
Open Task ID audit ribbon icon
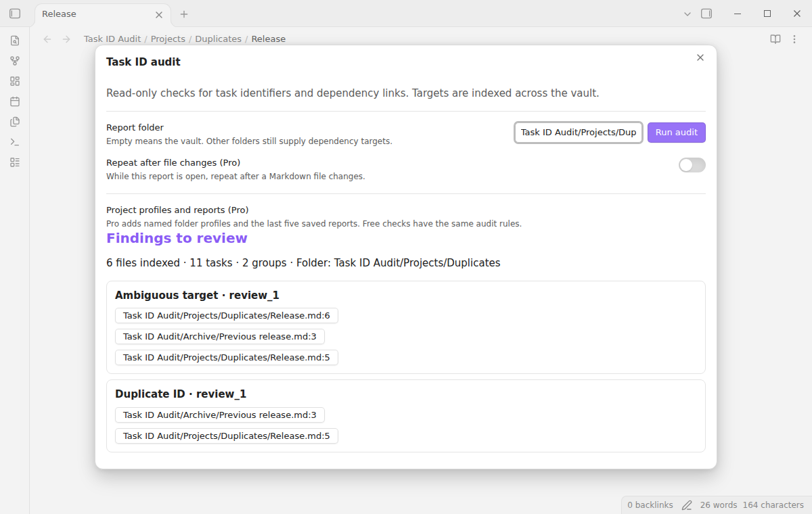click(x=15, y=162)
